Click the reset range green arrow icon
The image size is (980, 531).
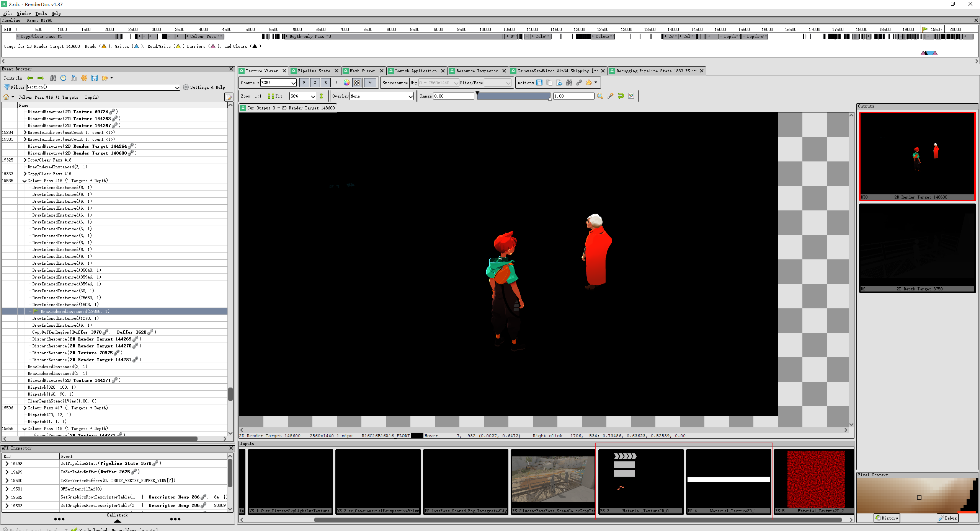tap(621, 96)
